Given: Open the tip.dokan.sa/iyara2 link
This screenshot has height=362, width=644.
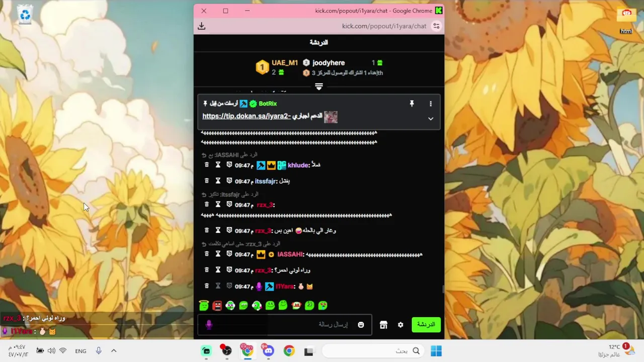Looking at the screenshot, I should [247, 116].
